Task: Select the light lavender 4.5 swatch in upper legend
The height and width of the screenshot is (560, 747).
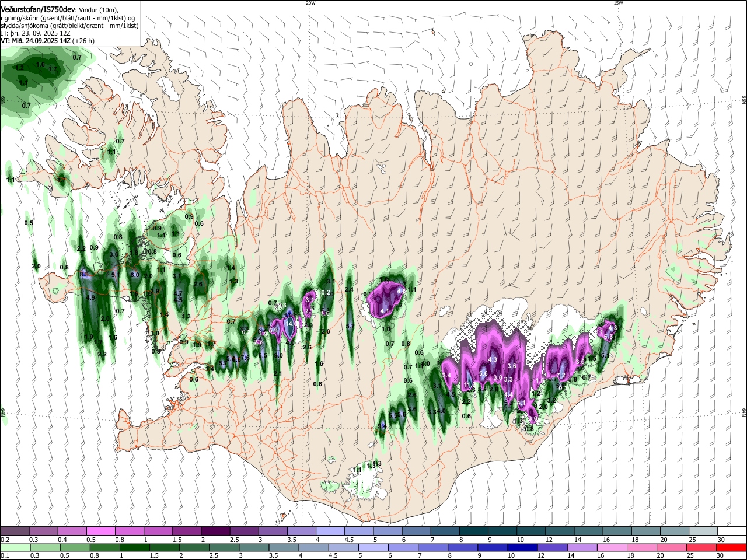Action: [x=359, y=531]
